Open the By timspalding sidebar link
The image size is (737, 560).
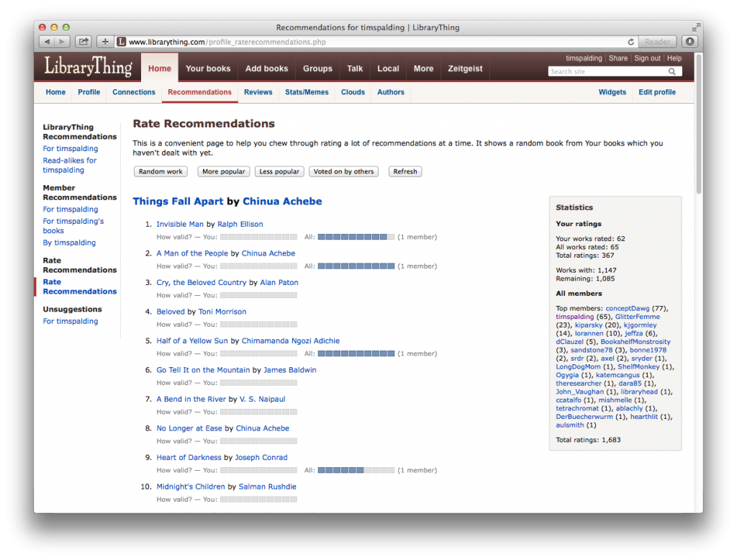pos(69,243)
